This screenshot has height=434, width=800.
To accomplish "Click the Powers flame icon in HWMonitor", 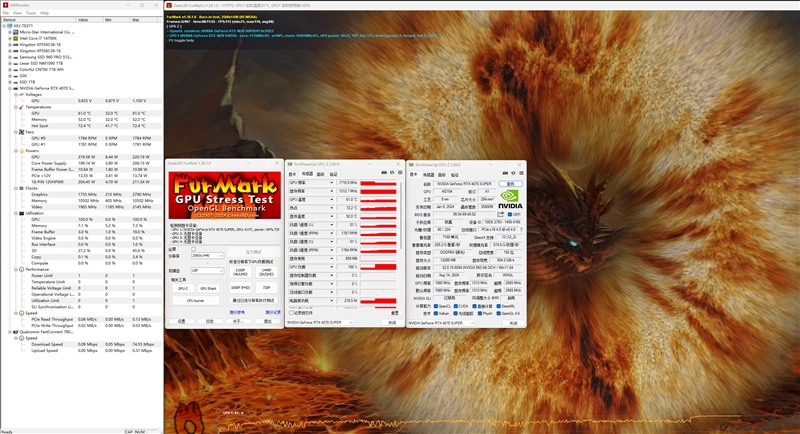I will (21, 151).
